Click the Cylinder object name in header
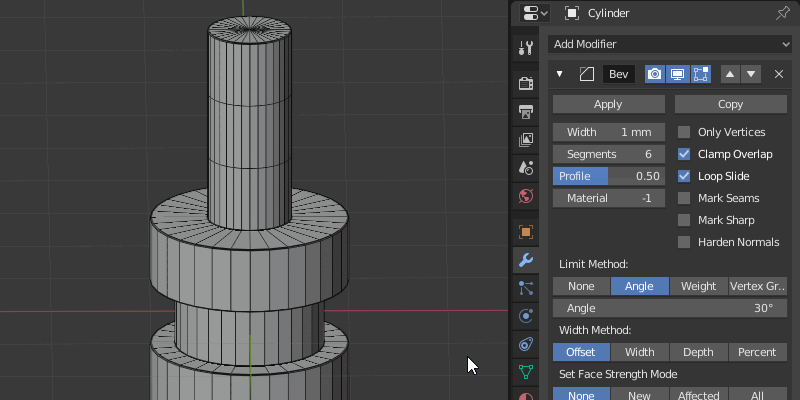Viewport: 800px width, 400px height. pos(608,13)
